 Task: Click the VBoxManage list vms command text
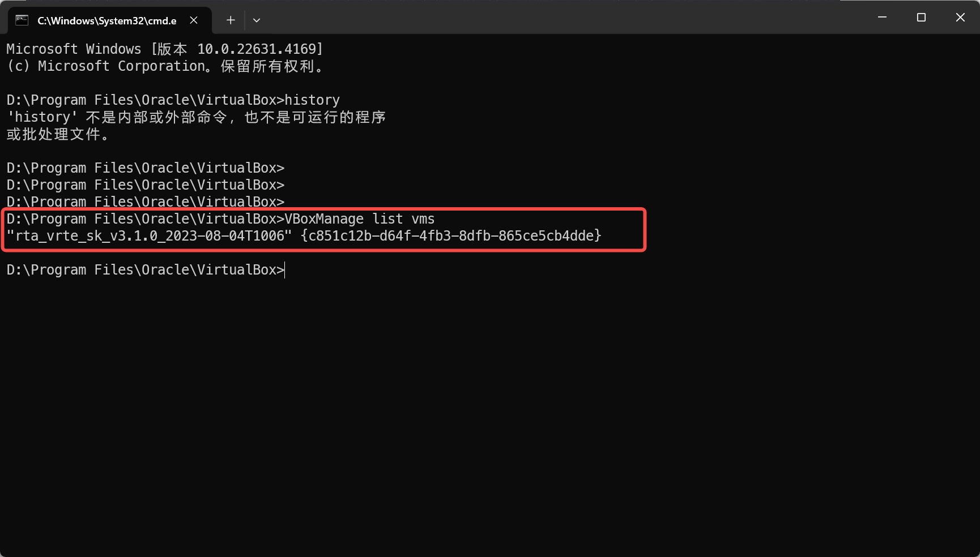click(359, 219)
